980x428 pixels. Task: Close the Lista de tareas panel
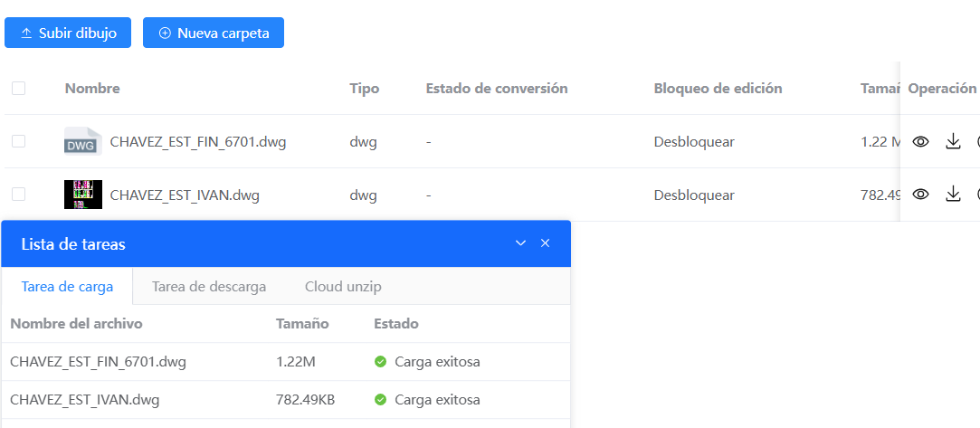[x=545, y=243]
